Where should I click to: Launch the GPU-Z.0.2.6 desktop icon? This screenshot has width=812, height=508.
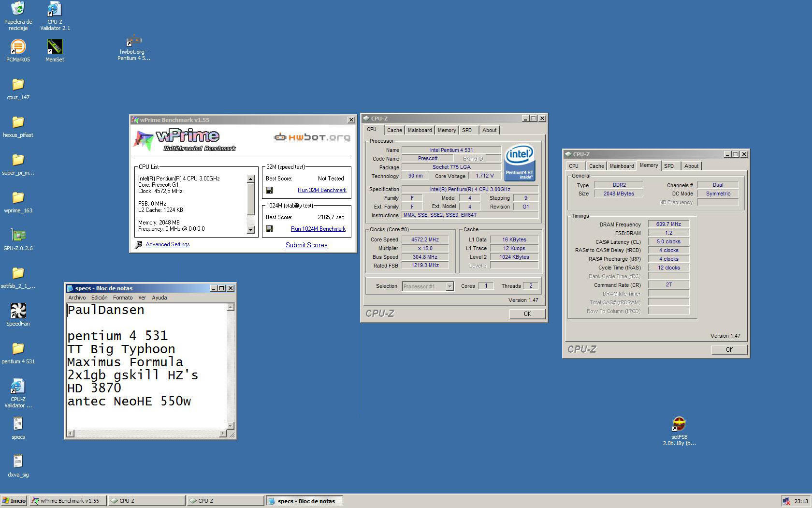[18, 239]
